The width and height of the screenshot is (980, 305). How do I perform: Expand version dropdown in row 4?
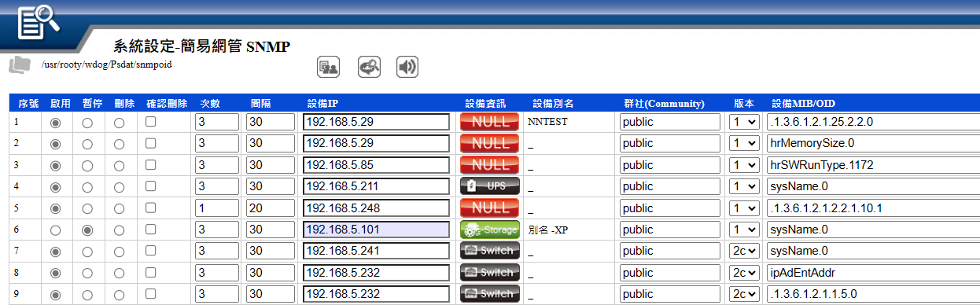point(743,186)
